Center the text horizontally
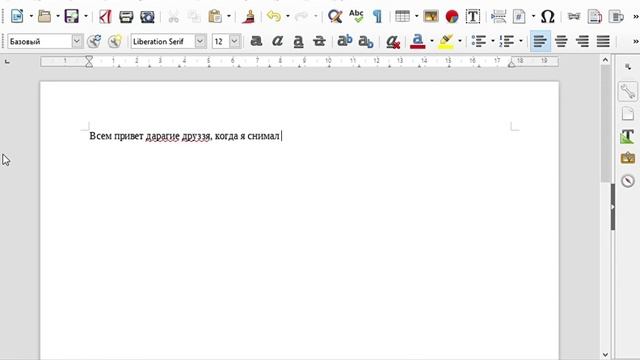This screenshot has height=360, width=640. tap(561, 41)
